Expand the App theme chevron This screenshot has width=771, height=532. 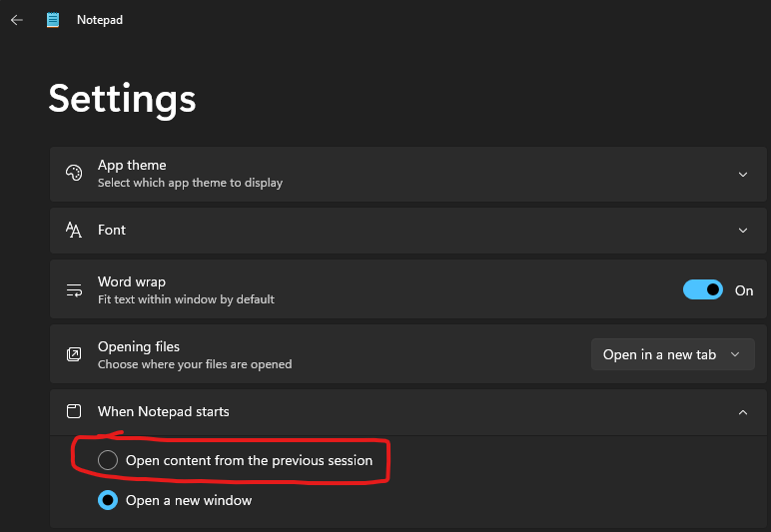743,175
